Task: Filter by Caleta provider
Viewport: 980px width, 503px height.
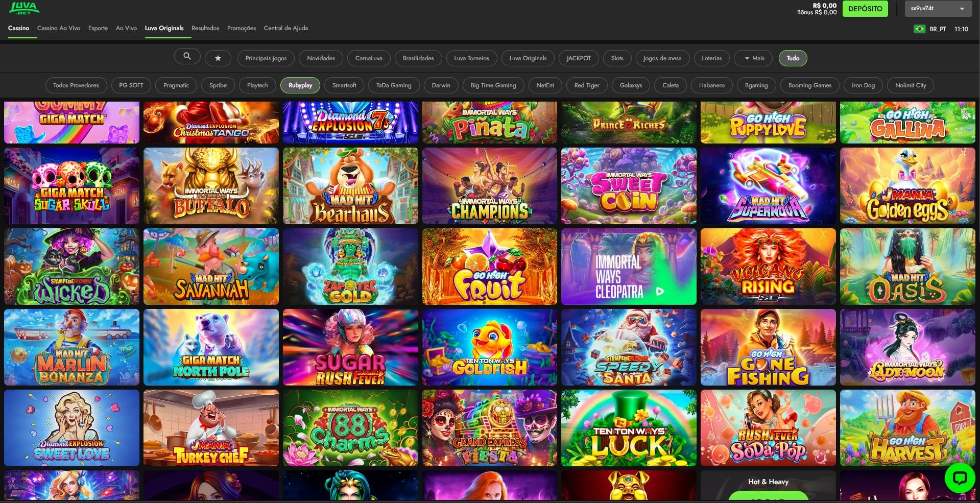Action: click(x=671, y=85)
